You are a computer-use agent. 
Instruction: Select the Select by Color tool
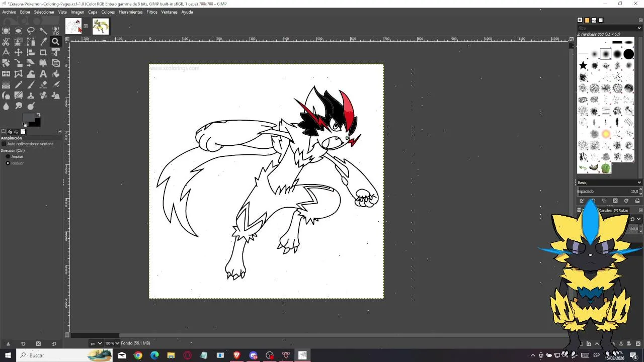click(56, 31)
